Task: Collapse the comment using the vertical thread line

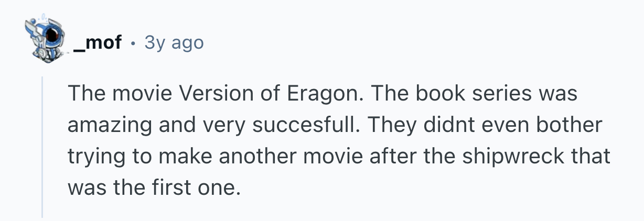Action: tap(42, 146)
